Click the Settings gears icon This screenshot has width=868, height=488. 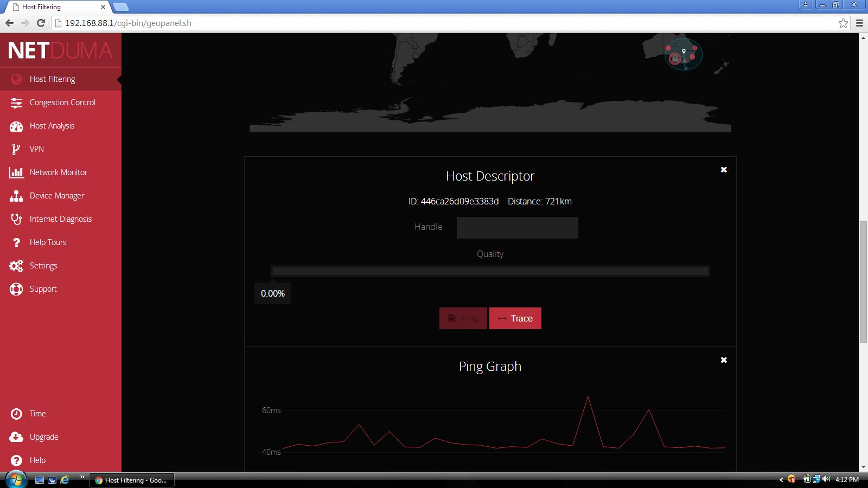[x=16, y=266]
